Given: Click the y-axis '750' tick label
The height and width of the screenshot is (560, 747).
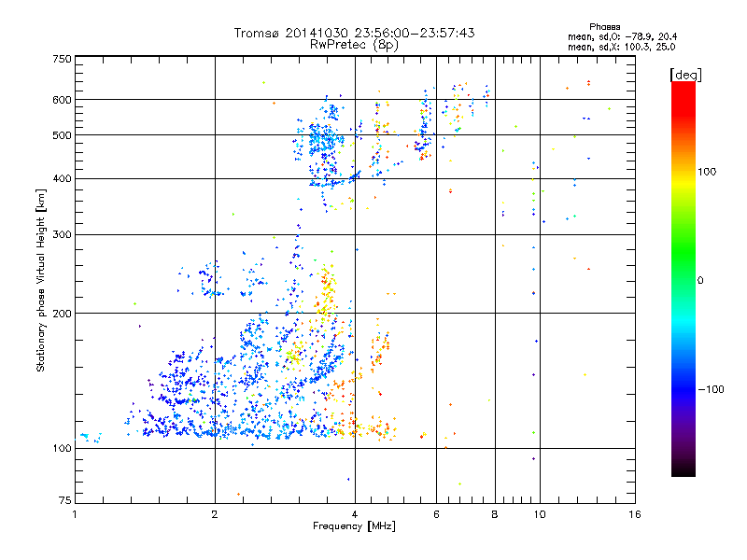Looking at the screenshot, I should point(62,59).
